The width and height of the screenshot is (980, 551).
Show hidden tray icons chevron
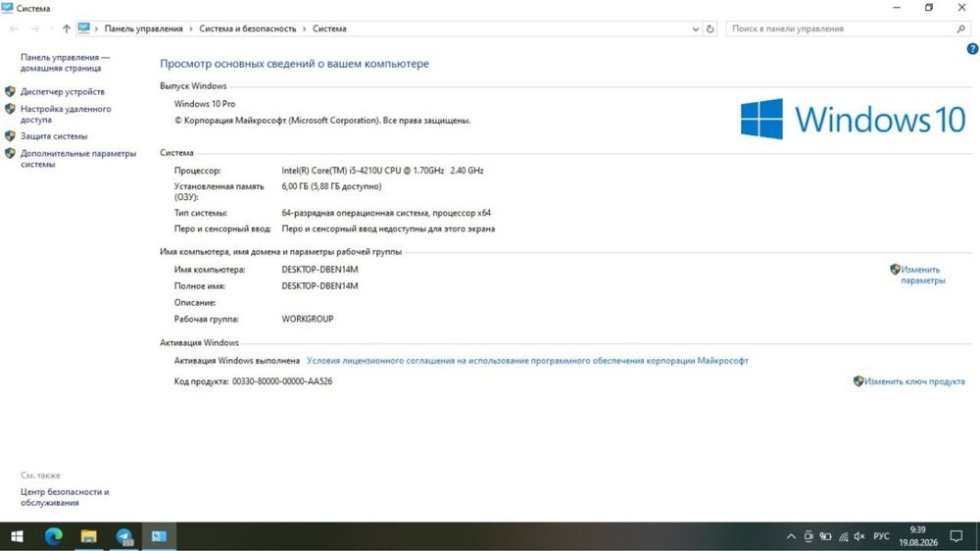(791, 536)
